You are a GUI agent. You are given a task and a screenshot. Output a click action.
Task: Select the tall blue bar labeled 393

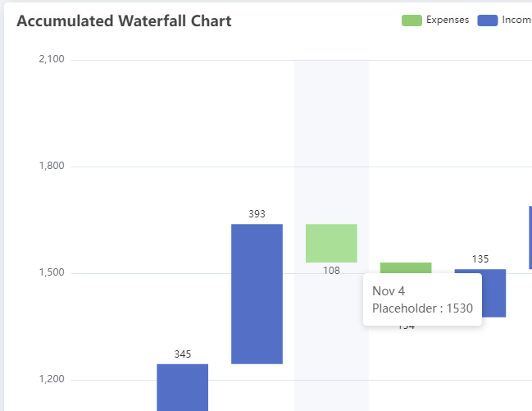tap(257, 294)
